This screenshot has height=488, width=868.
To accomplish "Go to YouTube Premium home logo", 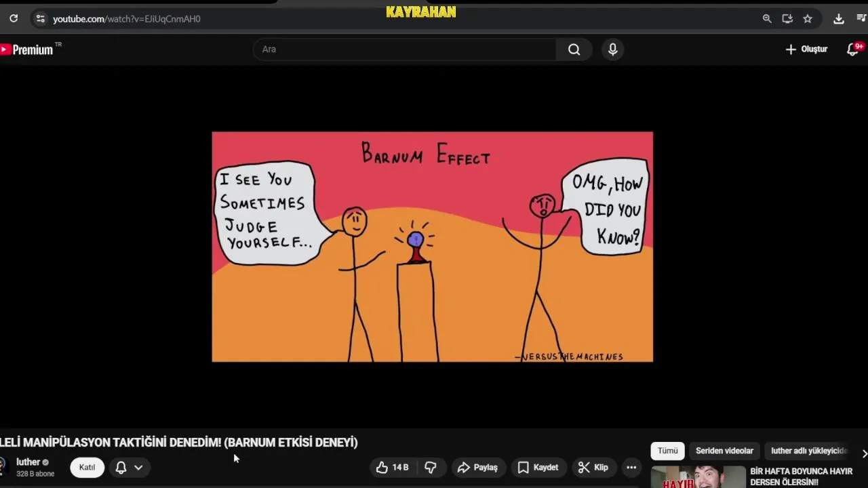I will (x=27, y=49).
